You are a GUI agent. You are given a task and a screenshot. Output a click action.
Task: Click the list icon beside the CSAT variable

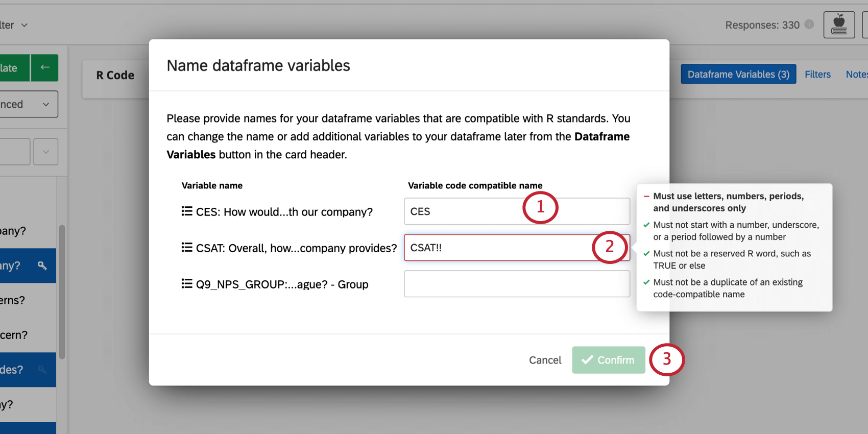[187, 248]
